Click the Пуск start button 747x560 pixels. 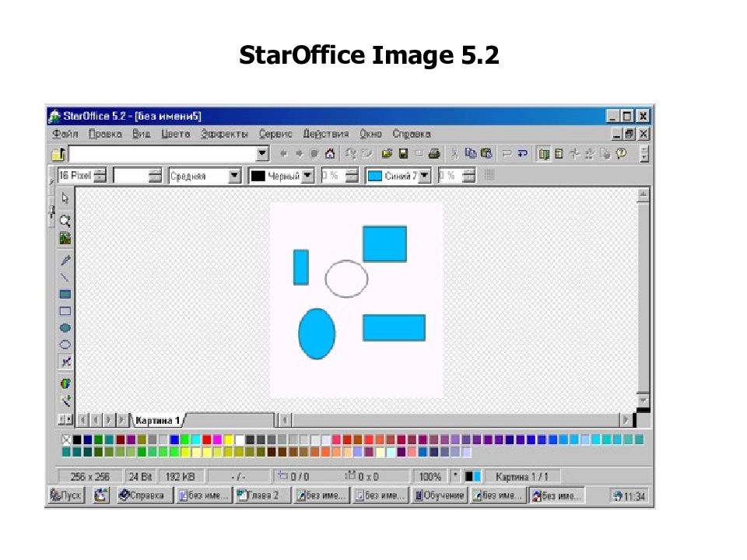coord(66,495)
